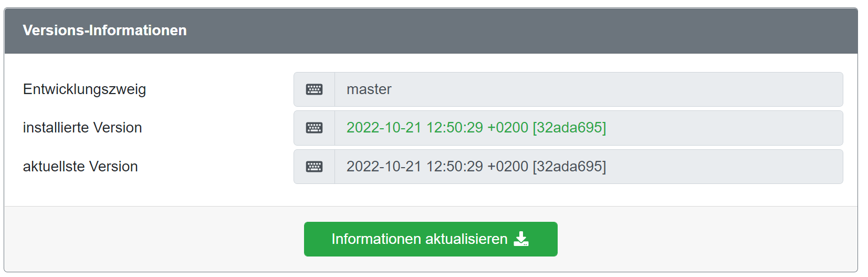Click the keyboard icon beside Entwicklungszweig
The image size is (868, 277).
tap(314, 89)
